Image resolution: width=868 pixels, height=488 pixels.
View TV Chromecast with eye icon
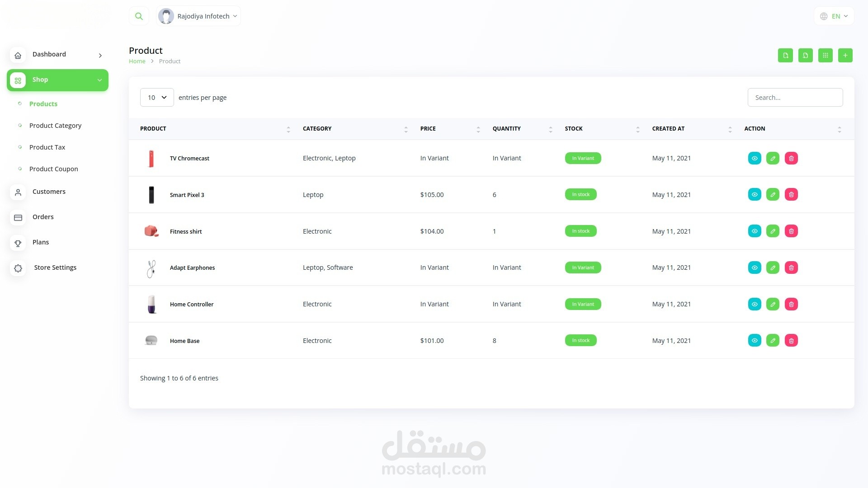point(754,158)
